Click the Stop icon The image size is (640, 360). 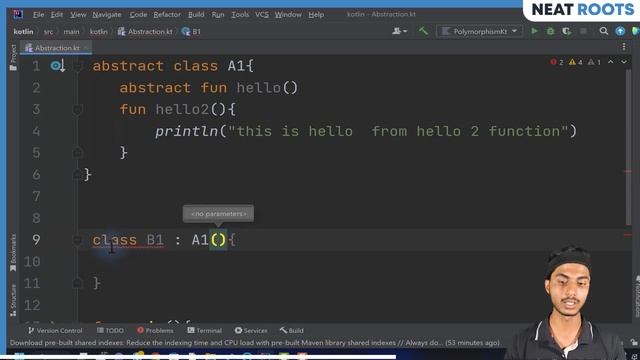click(x=583, y=31)
